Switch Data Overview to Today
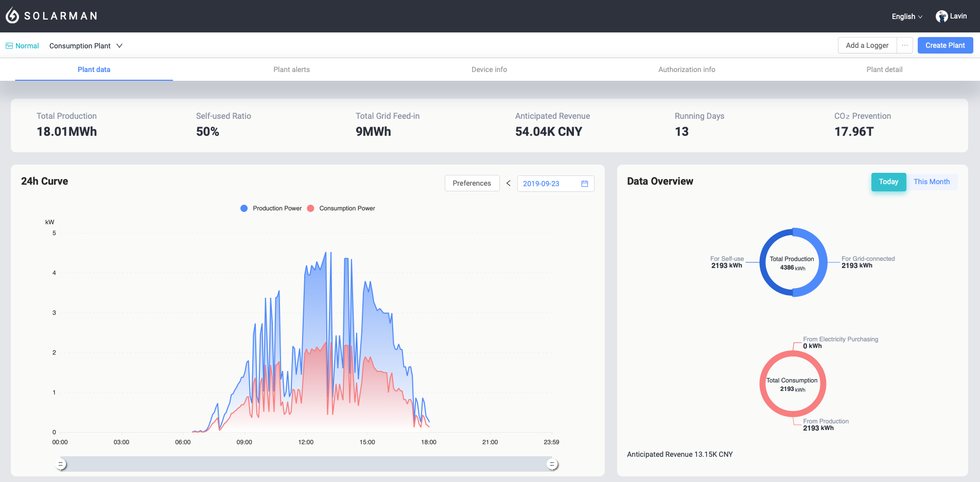The height and width of the screenshot is (482, 980). pyautogui.click(x=888, y=182)
